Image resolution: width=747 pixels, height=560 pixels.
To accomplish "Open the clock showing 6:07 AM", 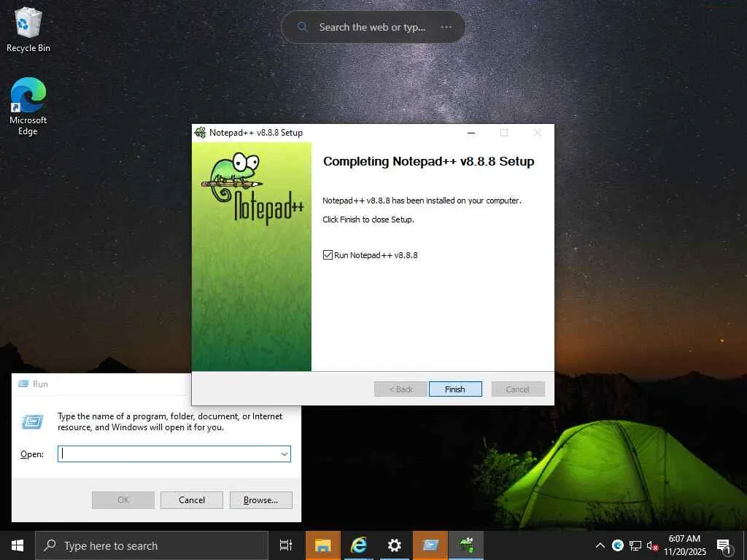I will click(x=684, y=545).
